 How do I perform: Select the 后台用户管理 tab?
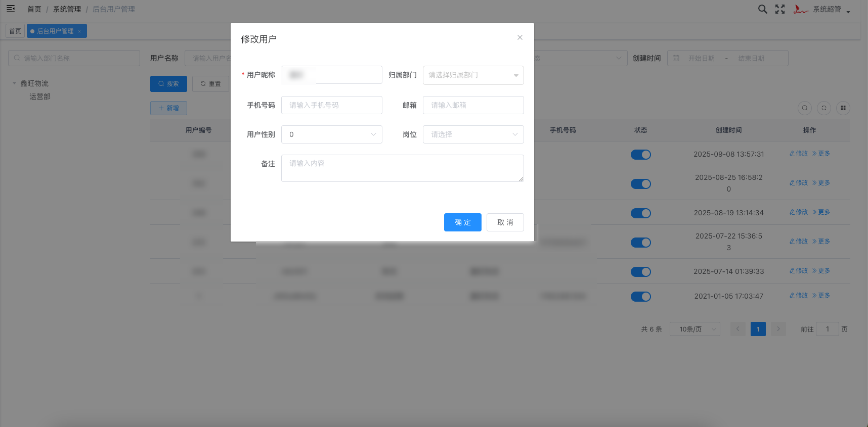(x=57, y=31)
